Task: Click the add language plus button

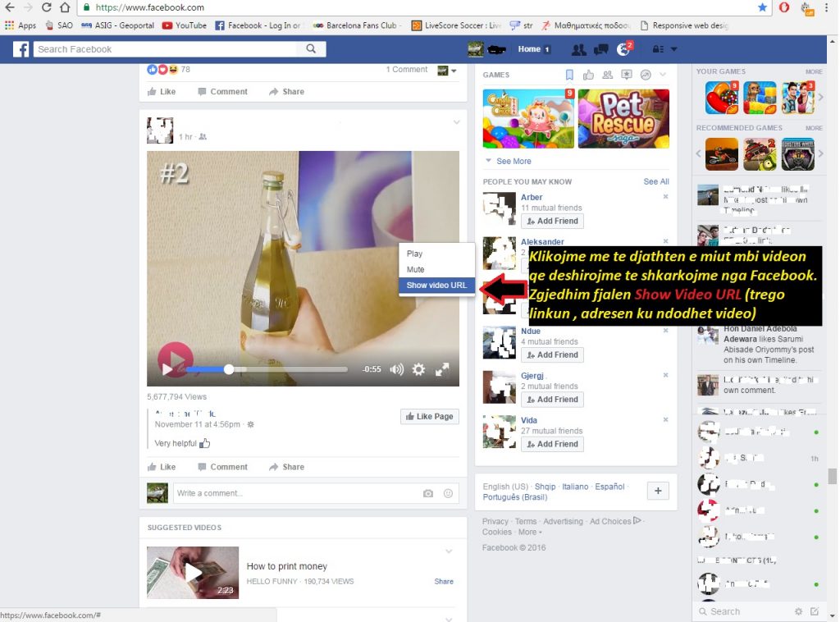Action: (x=658, y=491)
